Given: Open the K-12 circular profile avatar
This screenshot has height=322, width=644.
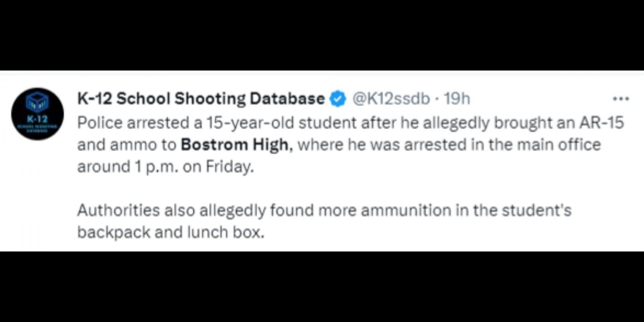Looking at the screenshot, I should click(37, 114).
